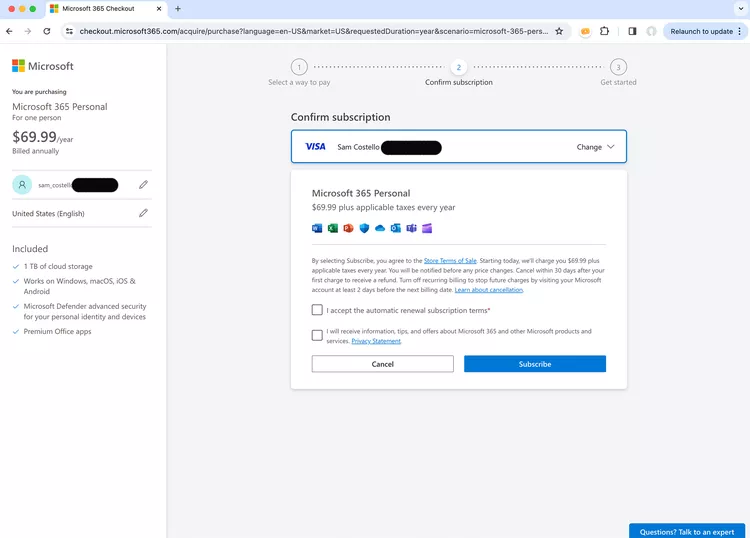Select the Microsoft 365 Checkout tab

coord(106,9)
